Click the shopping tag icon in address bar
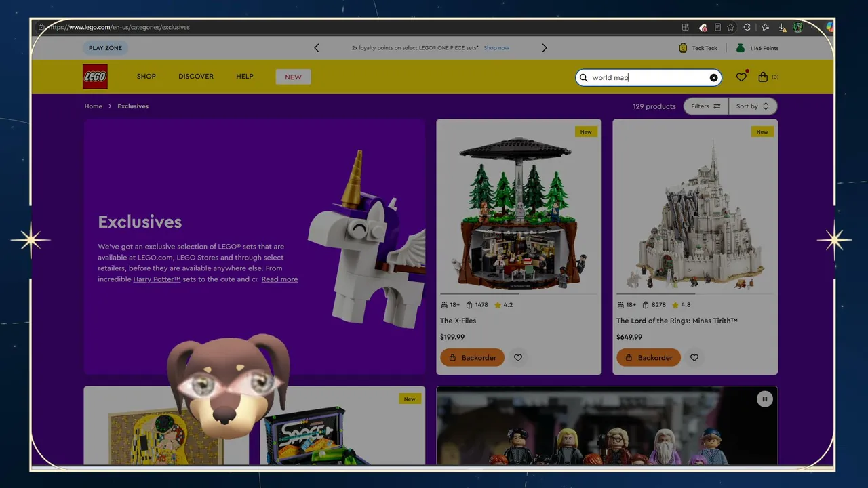This screenshot has height=488, width=868. (703, 28)
